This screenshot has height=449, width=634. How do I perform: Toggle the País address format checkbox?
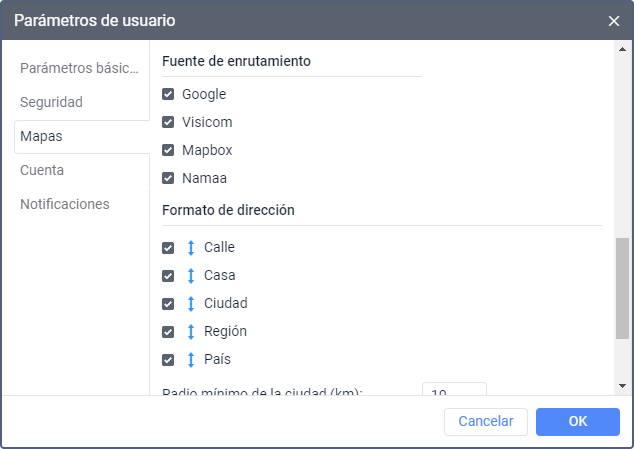point(168,359)
